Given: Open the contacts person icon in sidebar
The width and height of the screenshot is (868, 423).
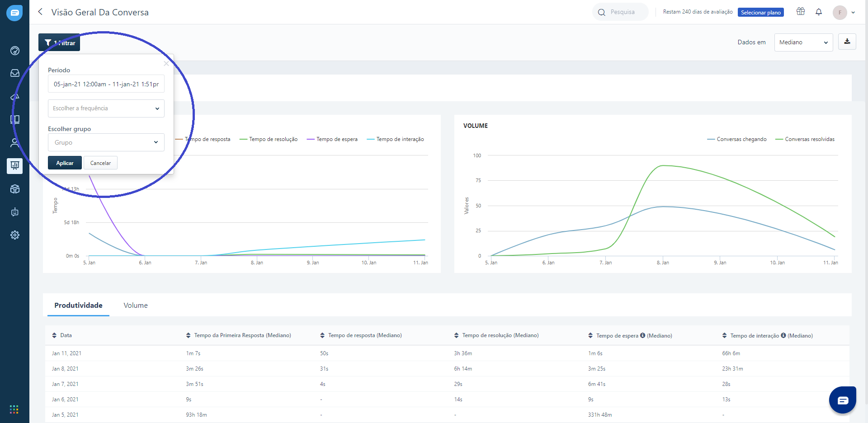Looking at the screenshot, I should 15,143.
